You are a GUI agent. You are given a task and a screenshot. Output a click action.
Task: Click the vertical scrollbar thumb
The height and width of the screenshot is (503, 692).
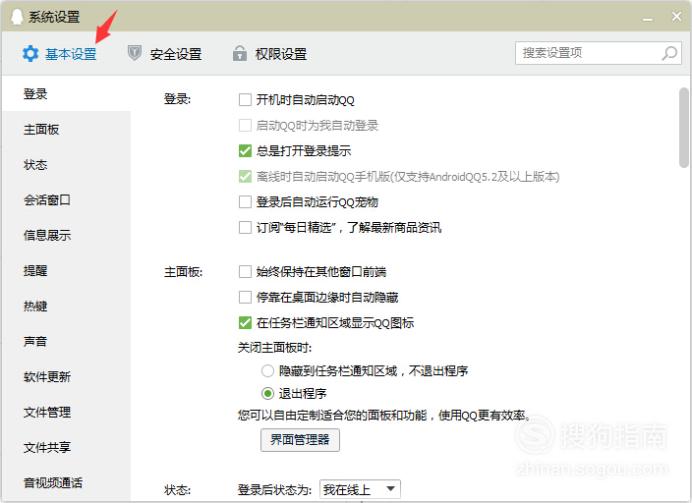(x=684, y=127)
